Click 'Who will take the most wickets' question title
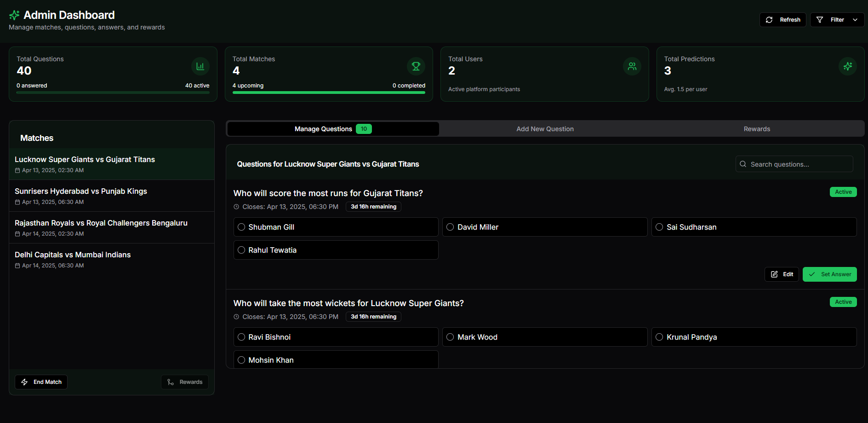Image resolution: width=868 pixels, height=423 pixels. (348, 303)
